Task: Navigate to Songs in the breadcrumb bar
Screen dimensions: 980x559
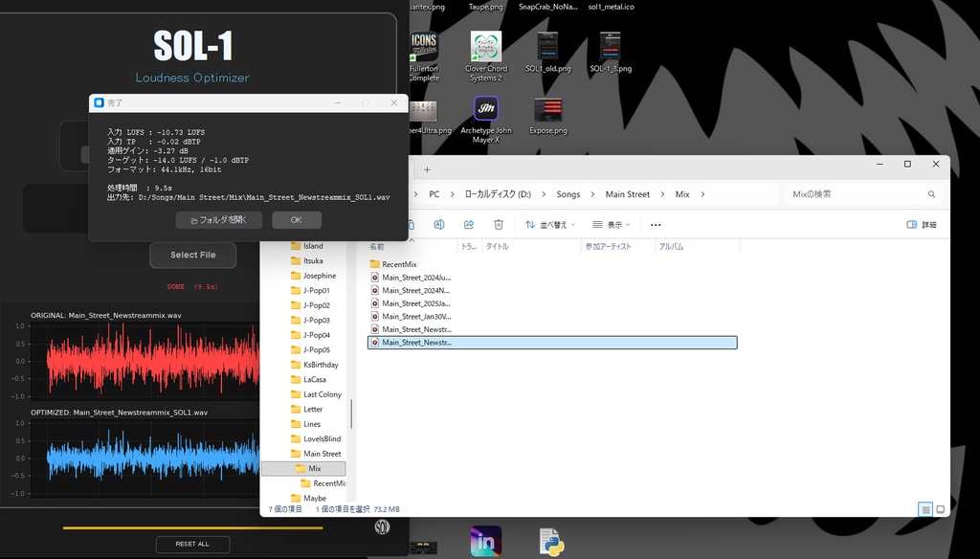Action: [568, 193]
